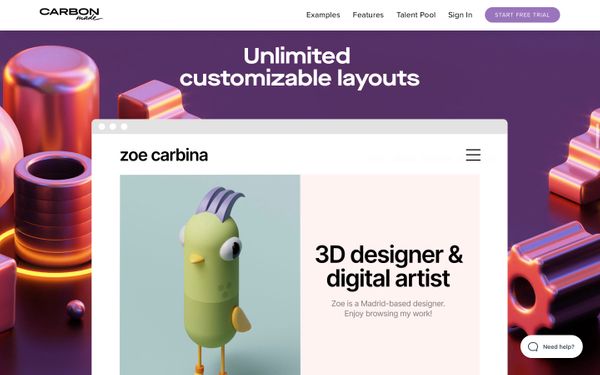The image size is (600, 375).
Task: Go to the Features menu item
Action: [368, 15]
